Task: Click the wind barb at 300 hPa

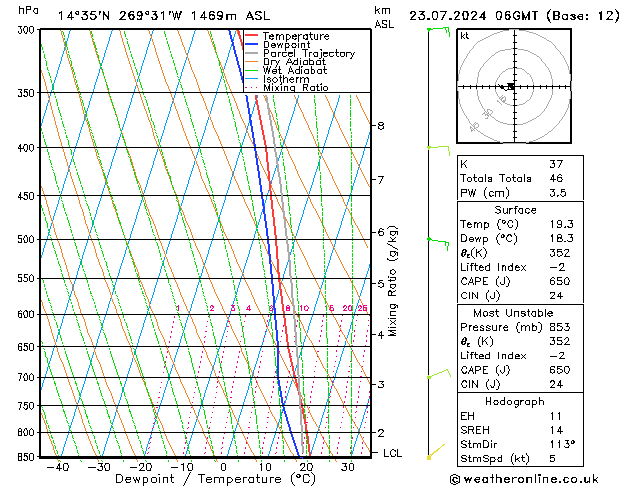Action: click(x=437, y=31)
